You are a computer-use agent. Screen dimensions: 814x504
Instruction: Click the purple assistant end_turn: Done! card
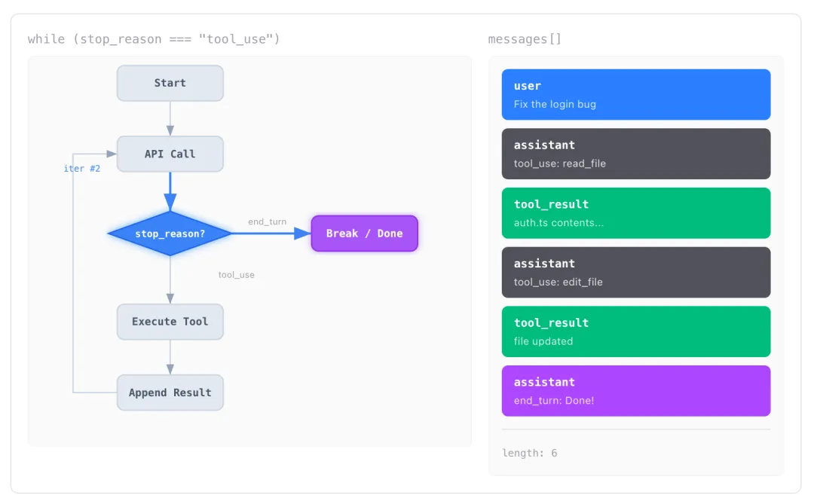tap(635, 391)
